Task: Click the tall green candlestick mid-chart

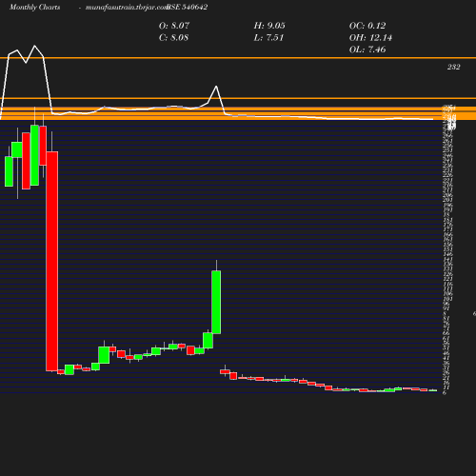Action: tap(216, 302)
